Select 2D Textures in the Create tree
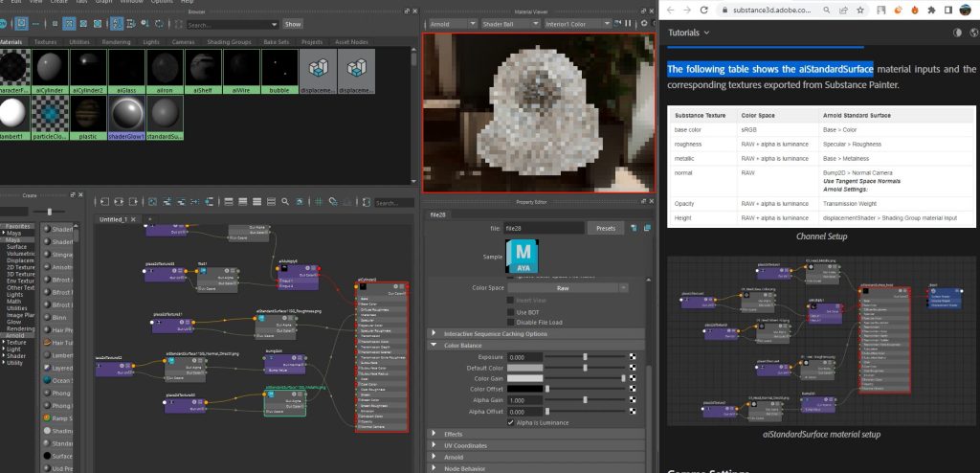This screenshot has width=980, height=473. pos(21,267)
